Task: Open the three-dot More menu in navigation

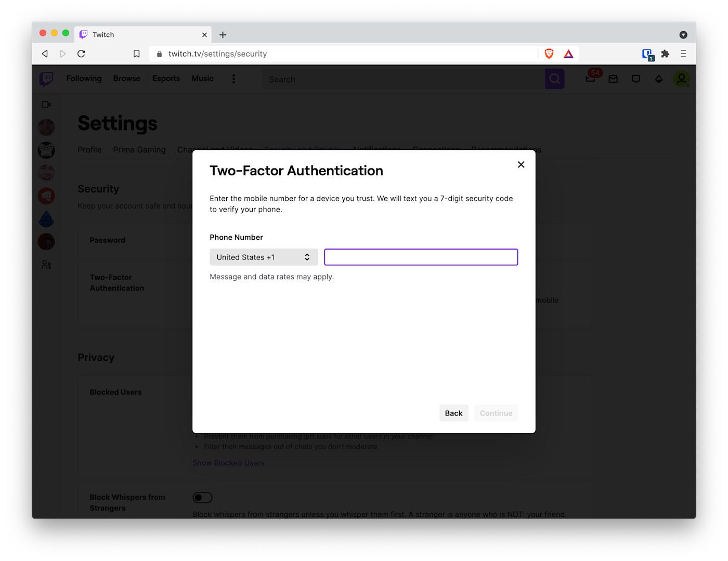Action: [x=233, y=79]
